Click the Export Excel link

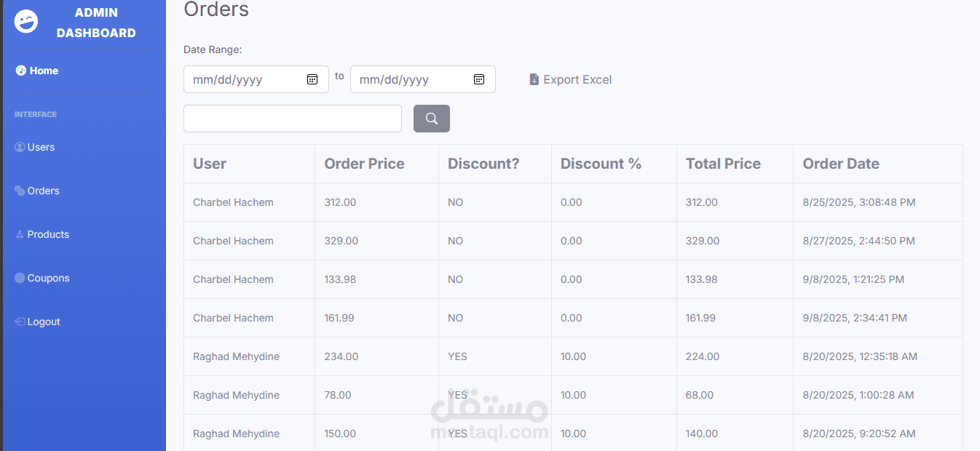coord(577,79)
